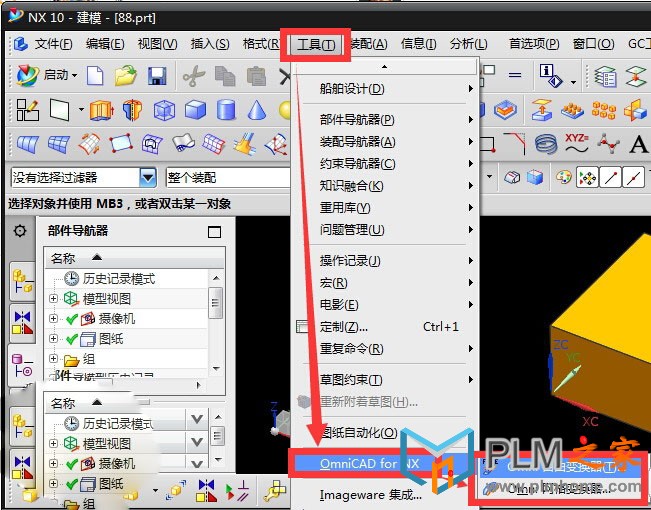The image size is (651, 510).
Task: Expand the upper 模型视图 tree node
Action: 53,299
